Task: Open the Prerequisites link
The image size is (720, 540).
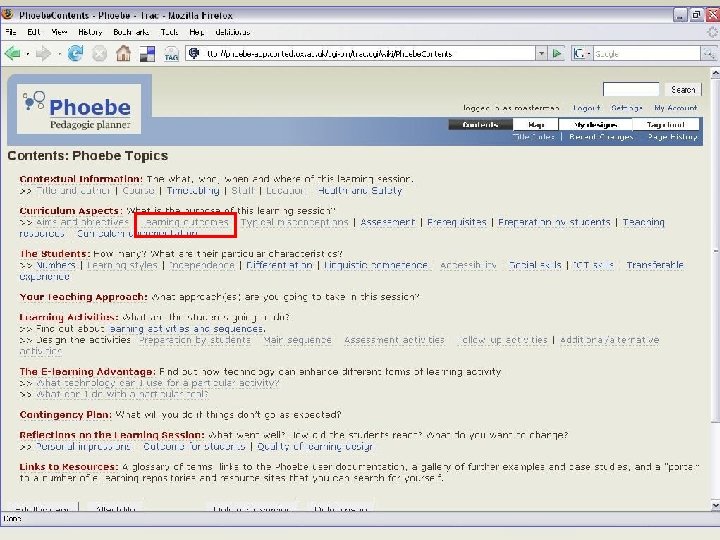Action: (x=456, y=222)
